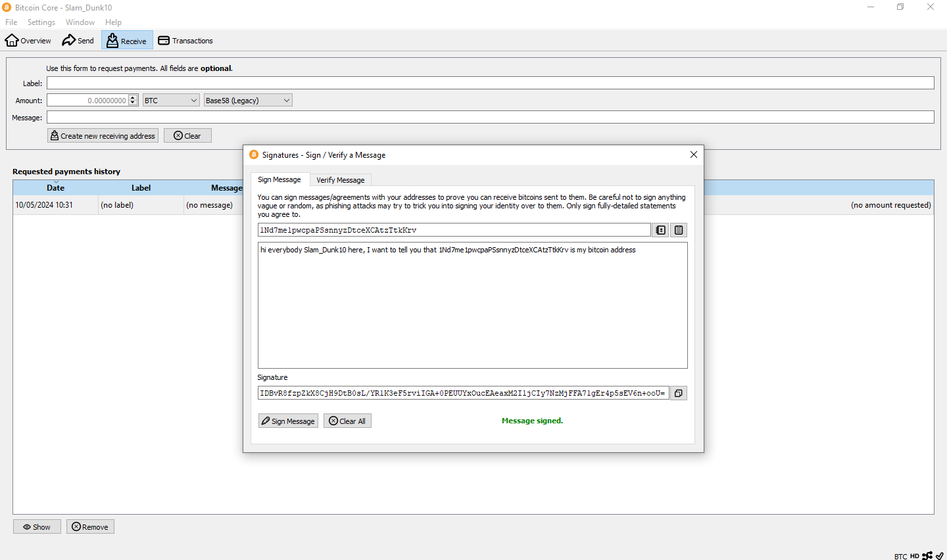Click the Sign Message button
The width and height of the screenshot is (947, 560).
288,421
